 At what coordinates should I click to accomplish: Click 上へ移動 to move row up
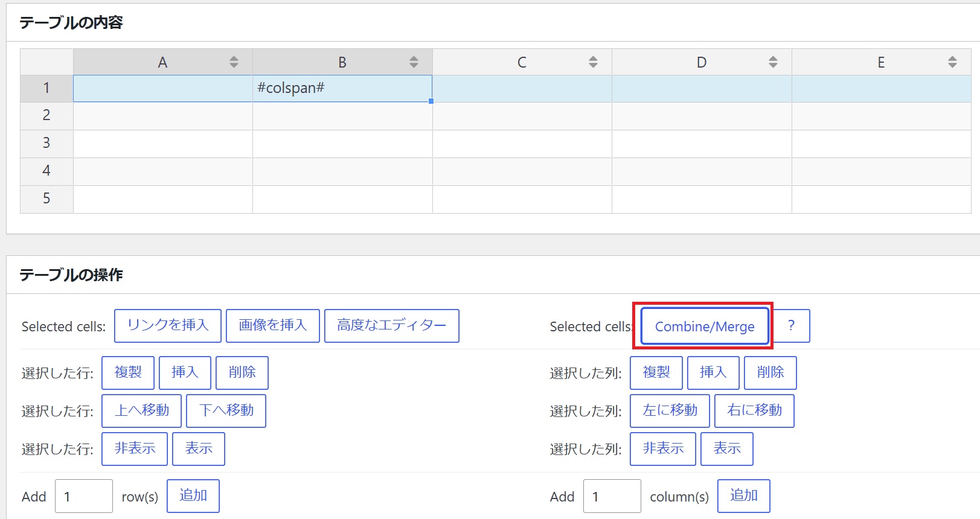tap(142, 411)
